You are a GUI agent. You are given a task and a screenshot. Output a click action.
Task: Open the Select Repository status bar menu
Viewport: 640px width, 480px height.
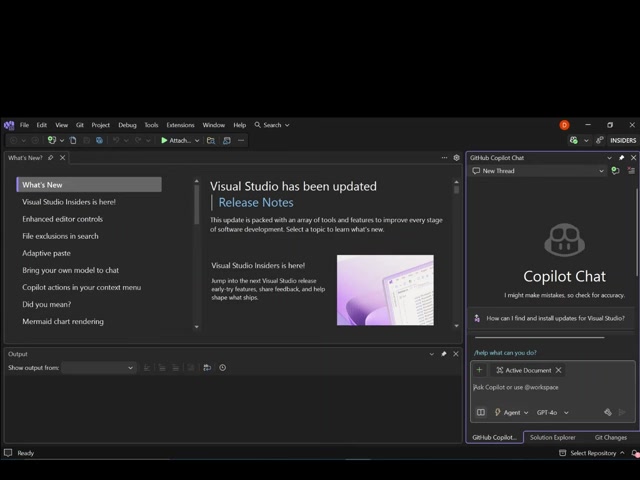(592, 453)
